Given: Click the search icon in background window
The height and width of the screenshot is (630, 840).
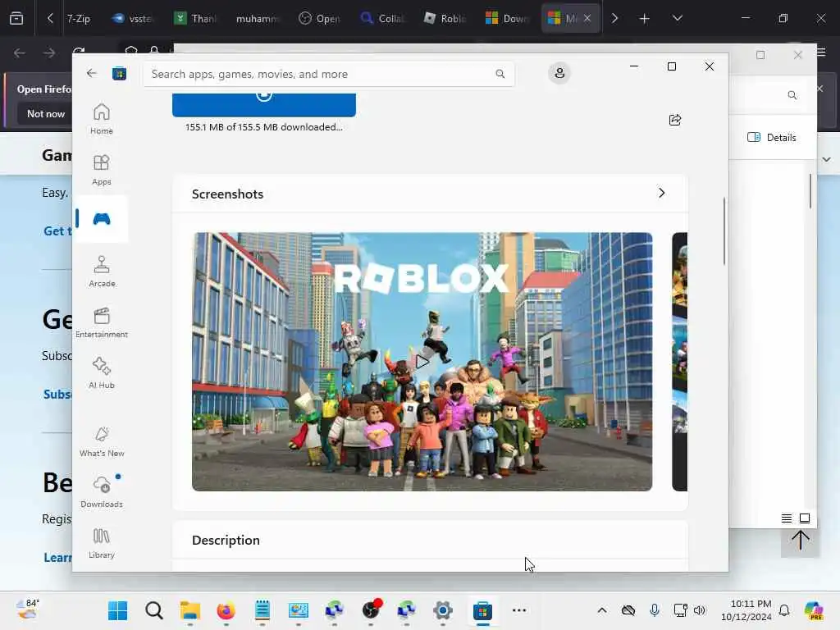Looking at the screenshot, I should coord(792,95).
